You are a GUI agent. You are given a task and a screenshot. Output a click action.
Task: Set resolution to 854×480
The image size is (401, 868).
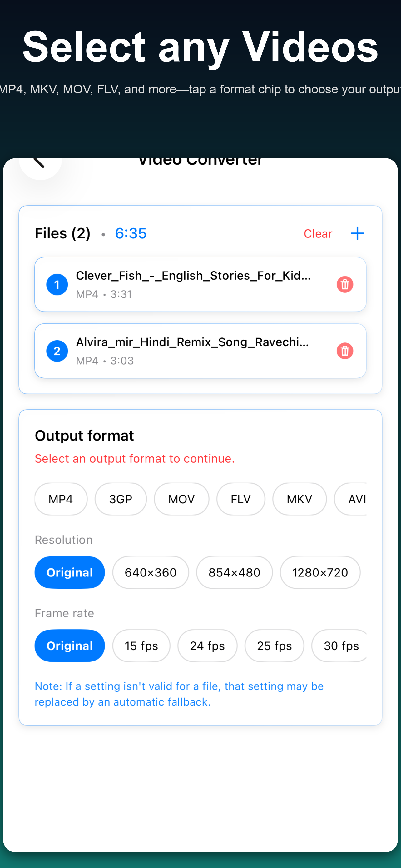[x=234, y=572]
